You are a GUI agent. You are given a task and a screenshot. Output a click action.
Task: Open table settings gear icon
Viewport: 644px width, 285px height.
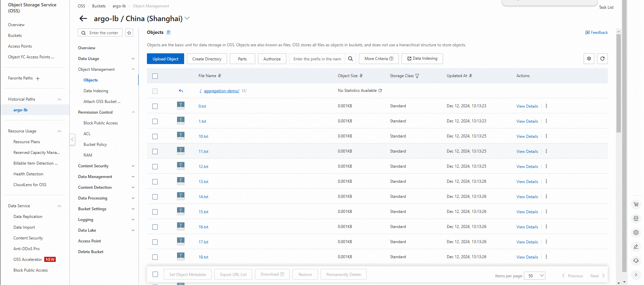[589, 59]
